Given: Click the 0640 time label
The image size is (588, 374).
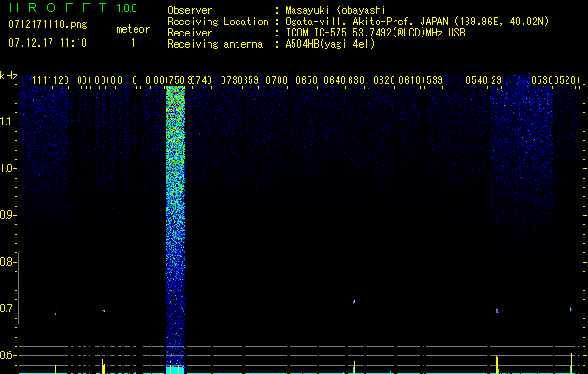Looking at the screenshot, I should (335, 79).
